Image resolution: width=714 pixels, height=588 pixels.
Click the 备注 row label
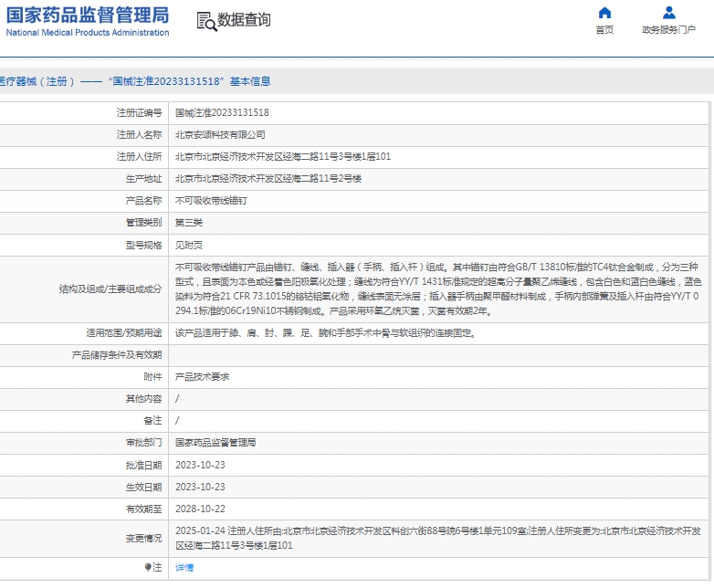[x=153, y=420]
